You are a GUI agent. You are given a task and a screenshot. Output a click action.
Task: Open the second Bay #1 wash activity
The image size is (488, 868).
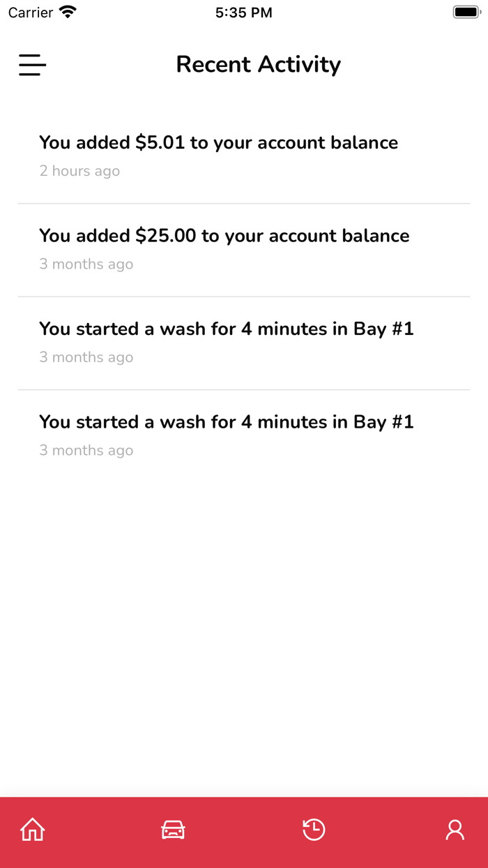[x=244, y=435]
